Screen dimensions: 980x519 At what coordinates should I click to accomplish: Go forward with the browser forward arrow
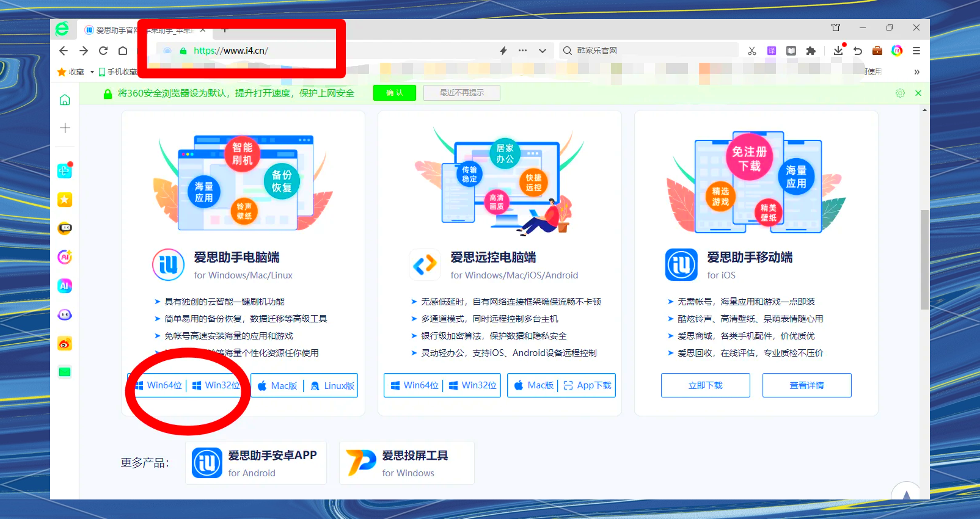pos(84,51)
